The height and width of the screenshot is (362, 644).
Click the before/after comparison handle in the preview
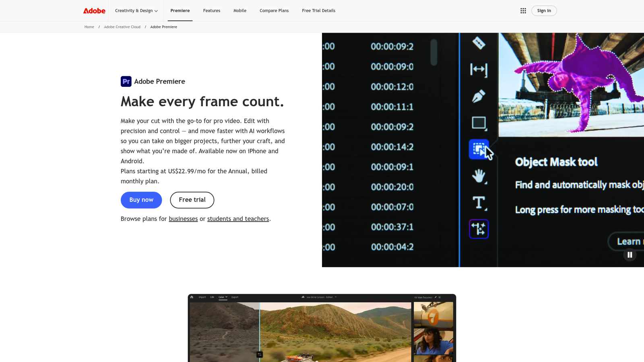tap(260, 354)
